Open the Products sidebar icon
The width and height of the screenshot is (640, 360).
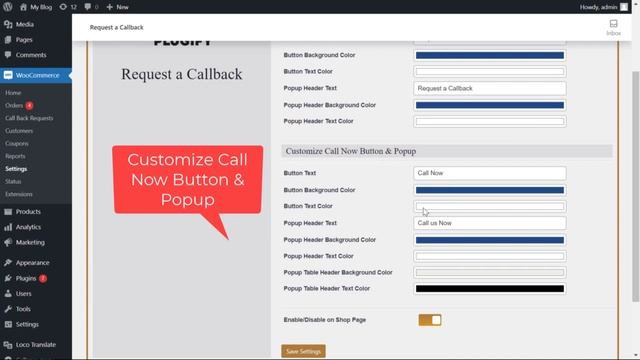(8, 211)
